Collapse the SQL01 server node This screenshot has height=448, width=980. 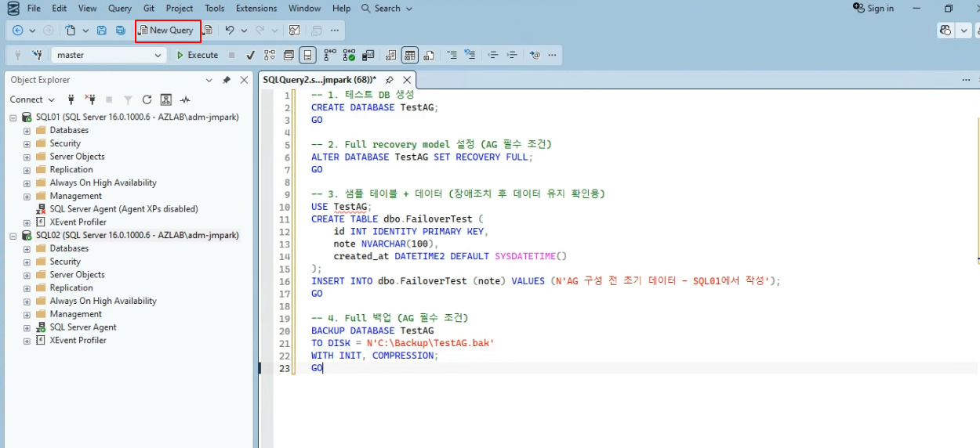click(x=13, y=117)
